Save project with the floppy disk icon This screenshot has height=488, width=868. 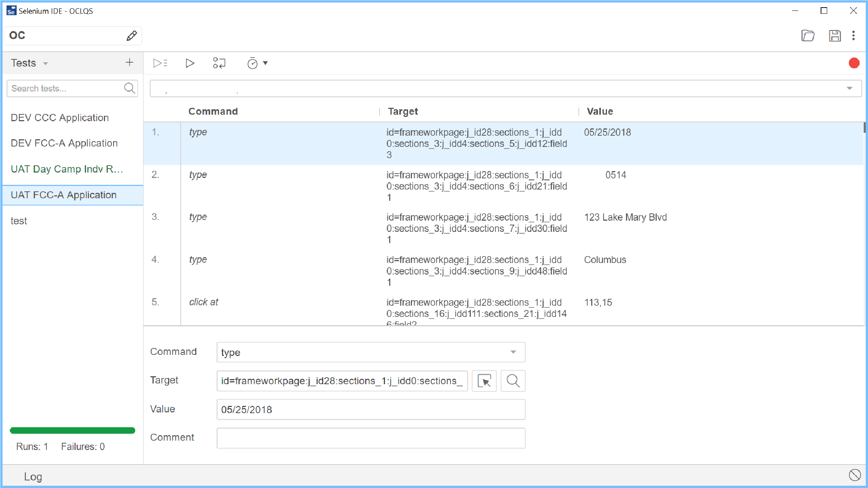pyautogui.click(x=835, y=35)
